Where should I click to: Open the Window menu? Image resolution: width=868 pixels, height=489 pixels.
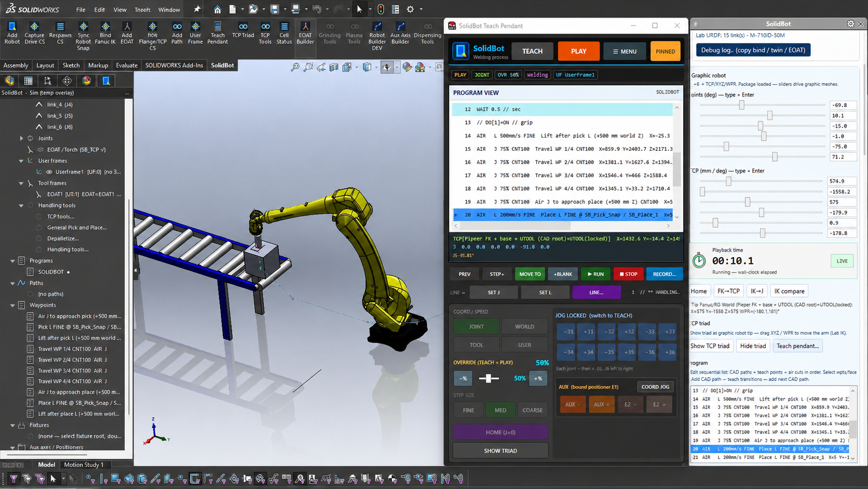[169, 9]
